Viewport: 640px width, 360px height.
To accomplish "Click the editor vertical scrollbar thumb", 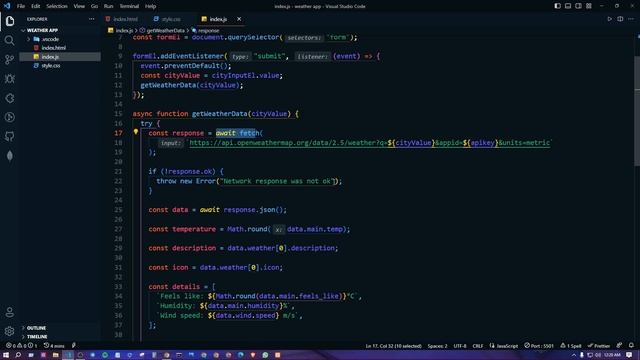I will [x=637, y=110].
